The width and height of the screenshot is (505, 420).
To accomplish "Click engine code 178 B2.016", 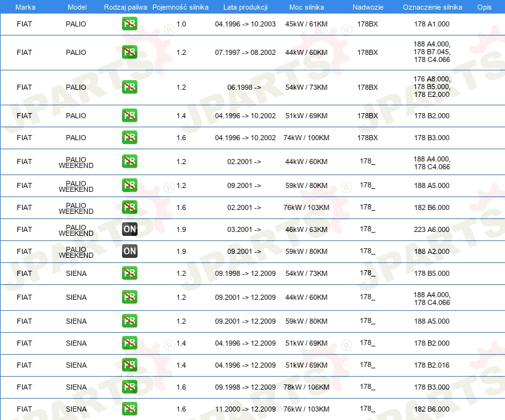I will 431,365.
